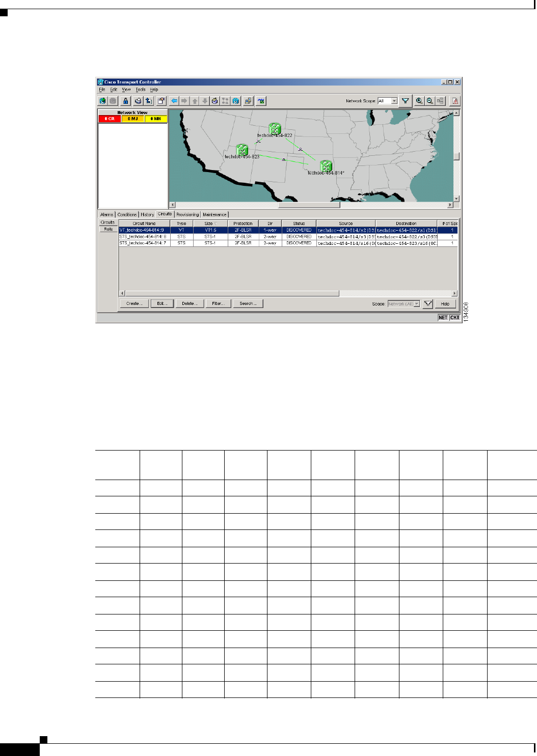
Task: Switch to the Alarms tab
Action: pyautogui.click(x=107, y=214)
